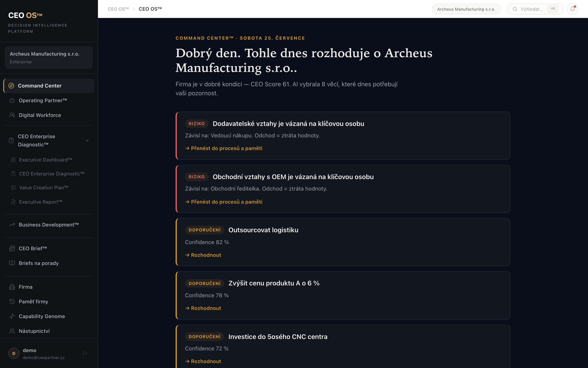
Task: Open Paměť firmy menu item
Action: point(49,302)
